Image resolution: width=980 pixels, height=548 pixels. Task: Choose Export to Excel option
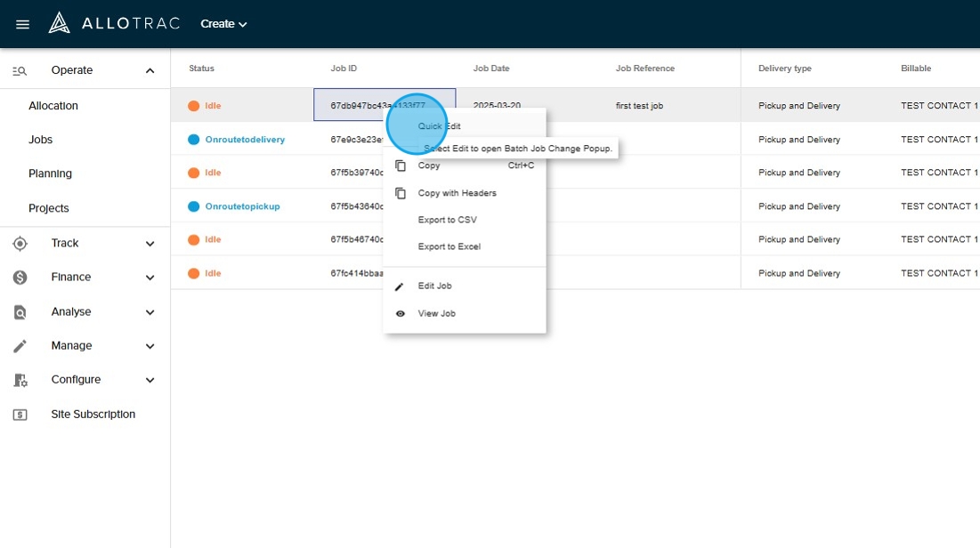(x=449, y=246)
